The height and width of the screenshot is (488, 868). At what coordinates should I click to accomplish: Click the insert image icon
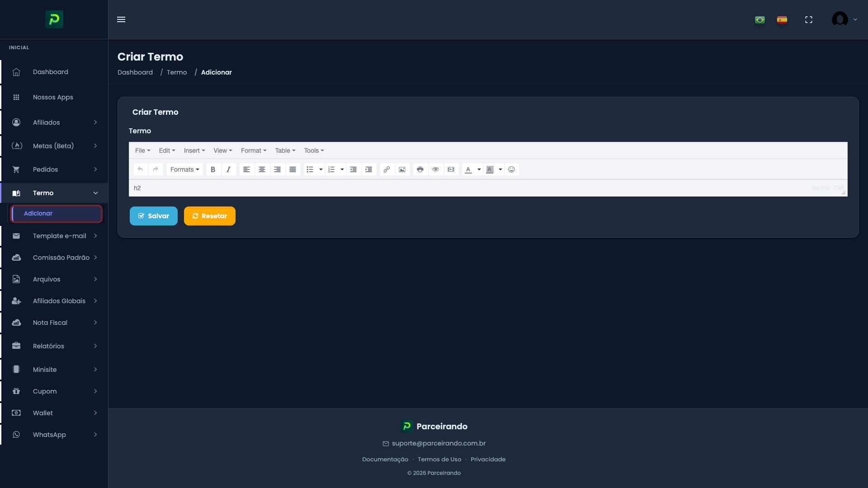coord(402,169)
